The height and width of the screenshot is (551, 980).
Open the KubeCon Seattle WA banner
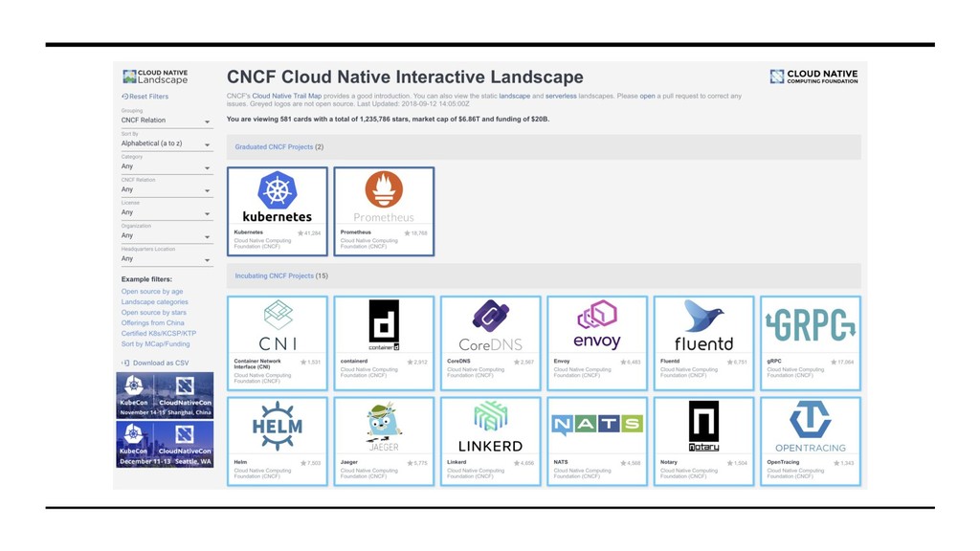pyautogui.click(x=165, y=444)
